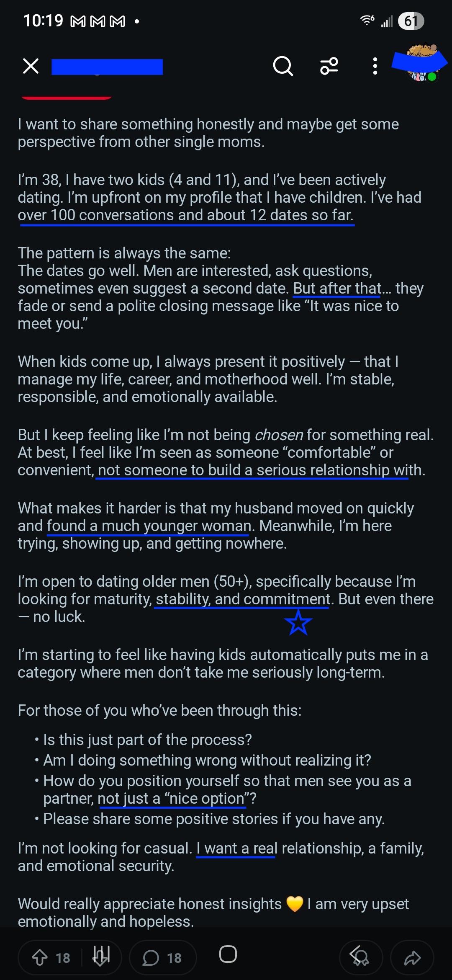Close the post with the X icon
Screen dimensions: 452x980
(31, 66)
